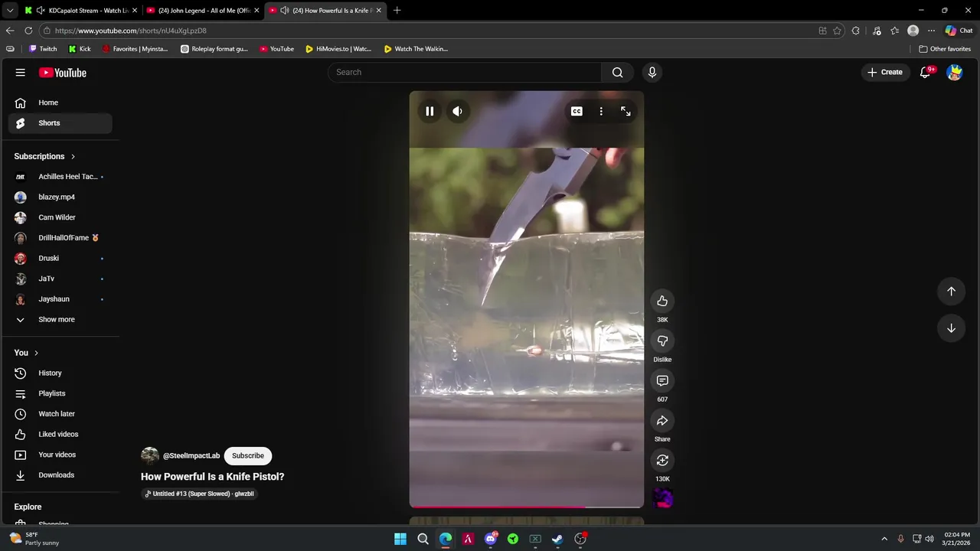Open the Cam Wilder channel
The width and height of the screenshot is (980, 551).
[60, 217]
